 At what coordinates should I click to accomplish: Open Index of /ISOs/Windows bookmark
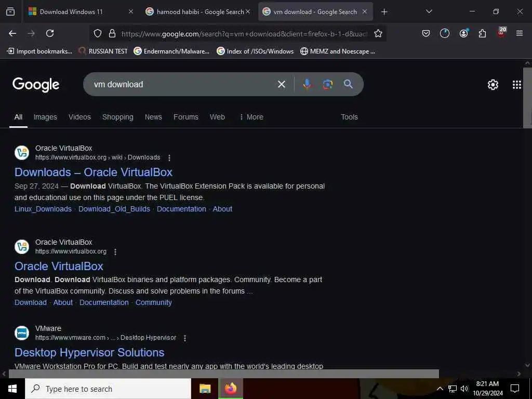tap(255, 51)
